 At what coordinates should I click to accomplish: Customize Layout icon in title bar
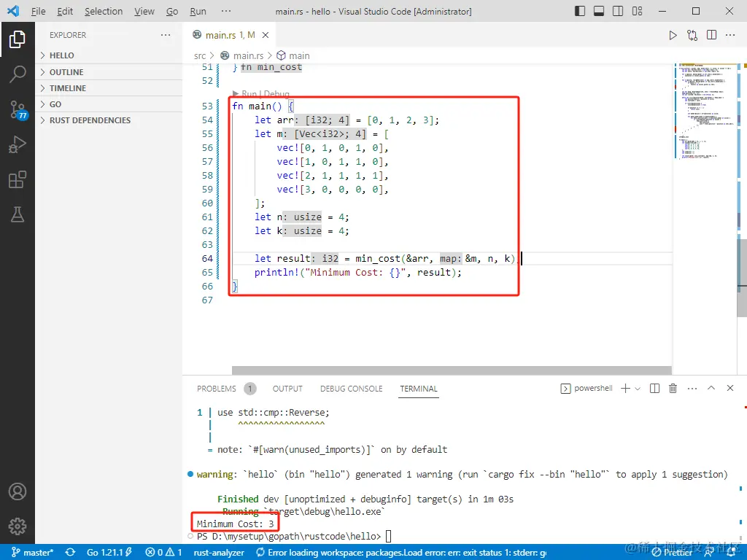tap(637, 11)
